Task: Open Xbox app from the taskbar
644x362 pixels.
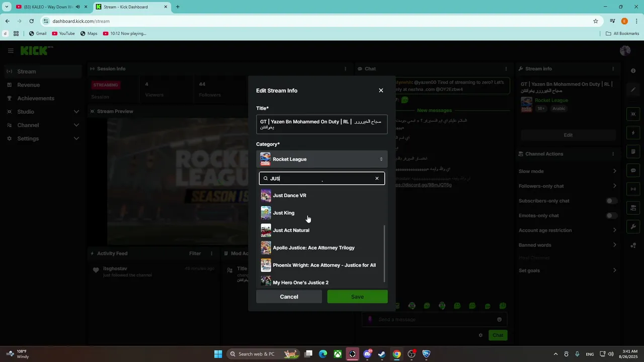Action: (x=338, y=354)
